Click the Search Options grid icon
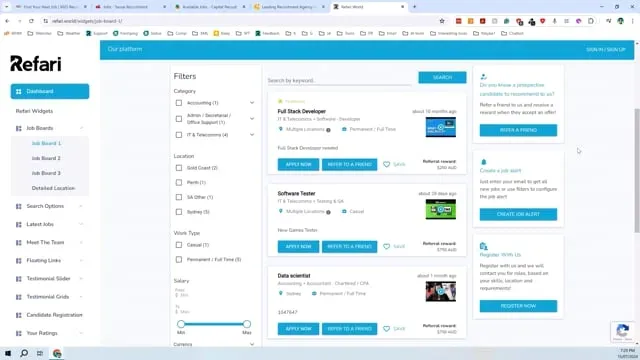 pyautogui.click(x=18, y=206)
